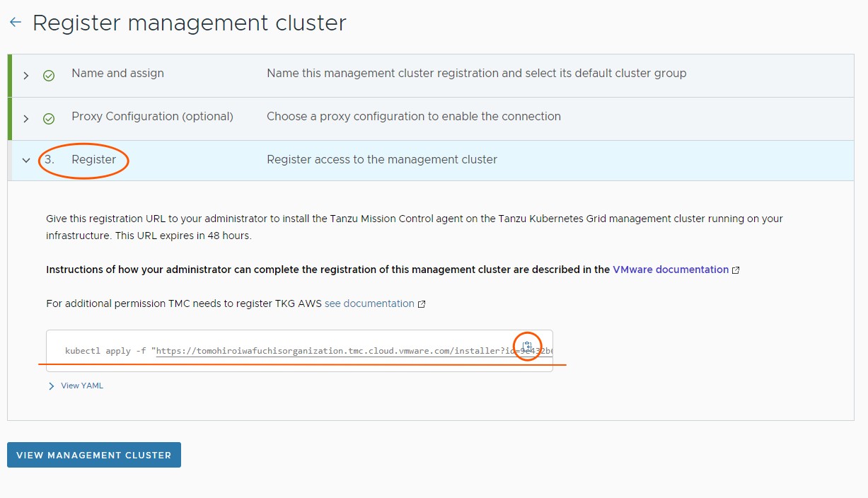This screenshot has height=498, width=868.
Task: Select the Name and assign step header
Action: (117, 74)
